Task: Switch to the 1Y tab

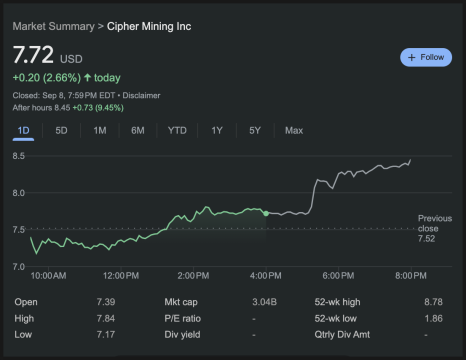Action: click(x=217, y=130)
